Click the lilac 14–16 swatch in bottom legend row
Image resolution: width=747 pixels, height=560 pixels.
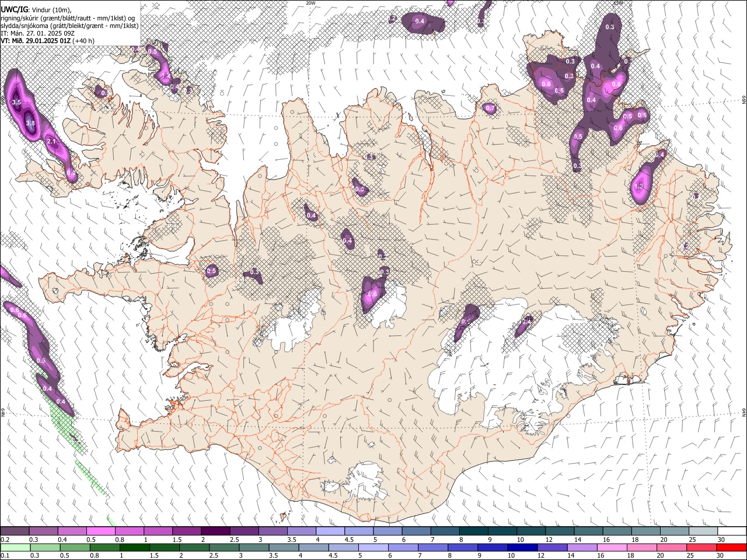click(582, 547)
